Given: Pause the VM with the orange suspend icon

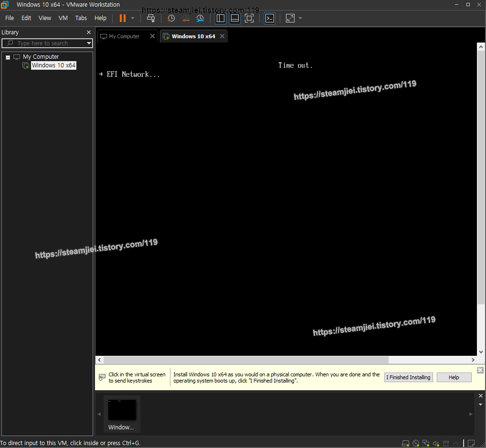Looking at the screenshot, I should click(123, 18).
